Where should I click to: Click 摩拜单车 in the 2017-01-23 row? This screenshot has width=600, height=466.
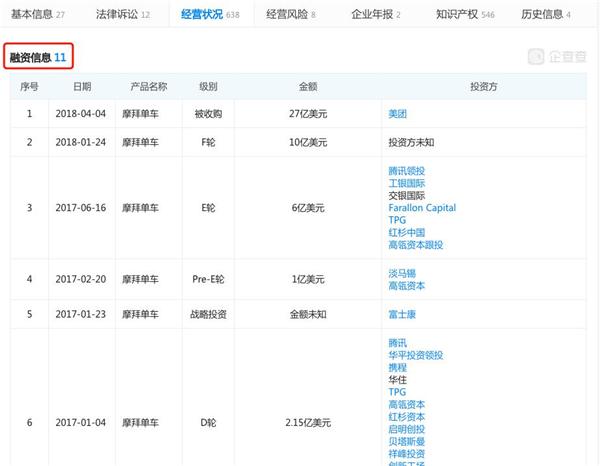coord(140,314)
